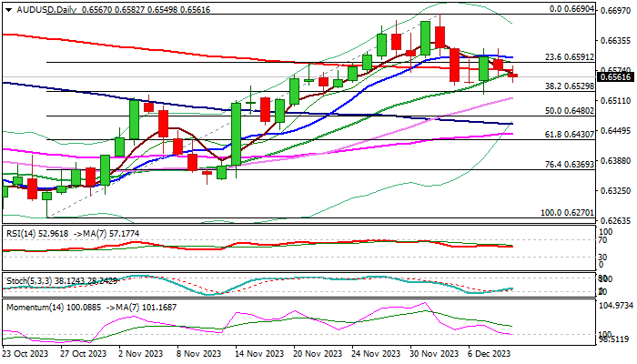Image resolution: width=637 pixels, height=364 pixels.
Task: Click price axis value 0.64495
Action: point(615,131)
